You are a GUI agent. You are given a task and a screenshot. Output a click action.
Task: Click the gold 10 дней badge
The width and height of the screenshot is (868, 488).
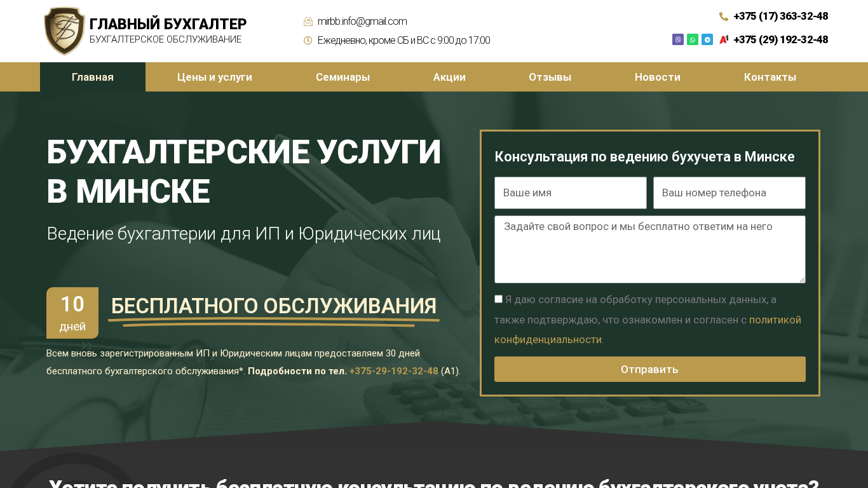click(72, 313)
